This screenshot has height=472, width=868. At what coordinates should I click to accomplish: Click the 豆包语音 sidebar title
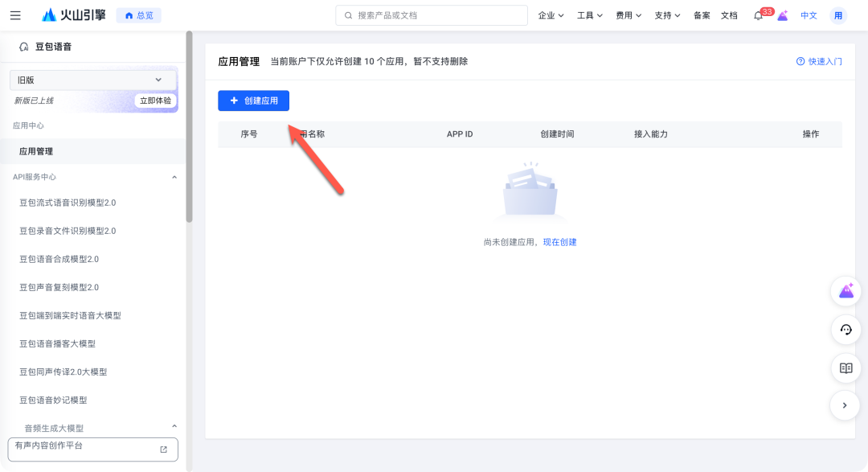(54, 47)
